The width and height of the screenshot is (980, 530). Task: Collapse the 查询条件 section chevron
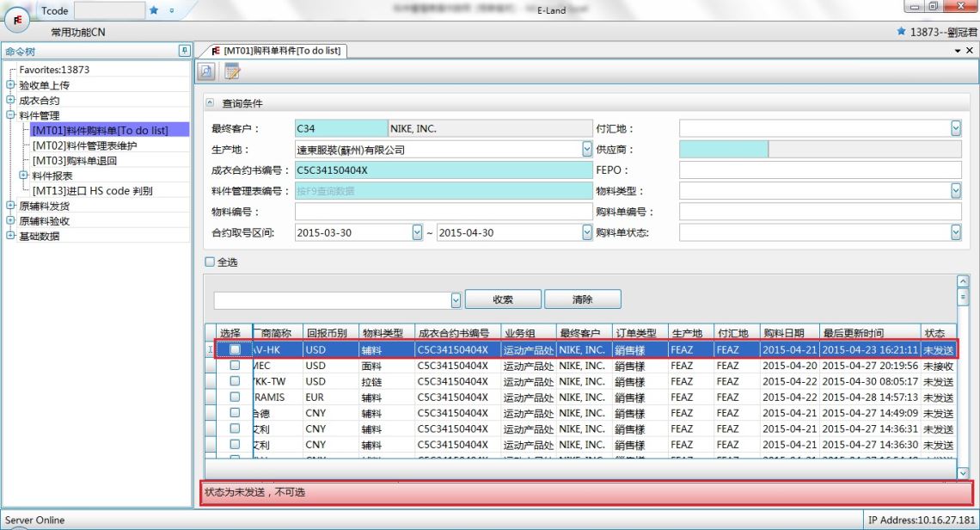pyautogui.click(x=211, y=103)
